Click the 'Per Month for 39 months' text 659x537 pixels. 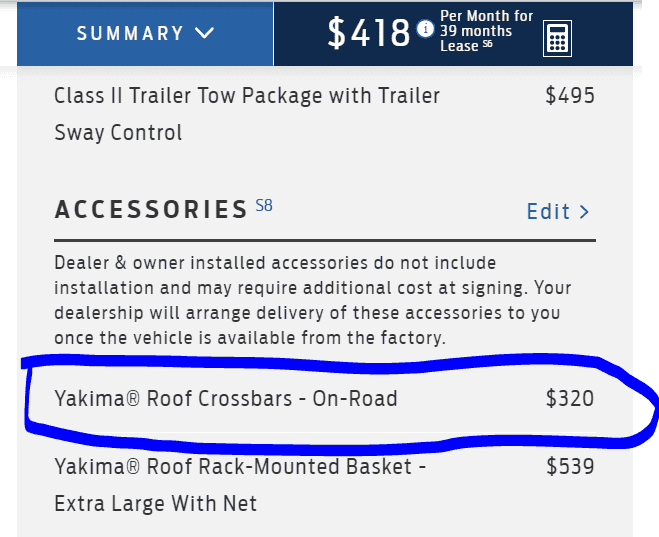point(486,24)
